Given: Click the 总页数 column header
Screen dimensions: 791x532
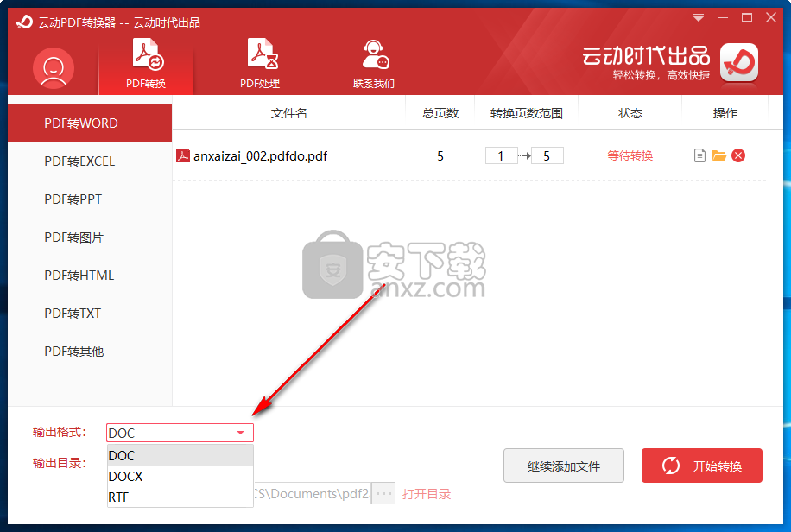Looking at the screenshot, I should [x=440, y=113].
